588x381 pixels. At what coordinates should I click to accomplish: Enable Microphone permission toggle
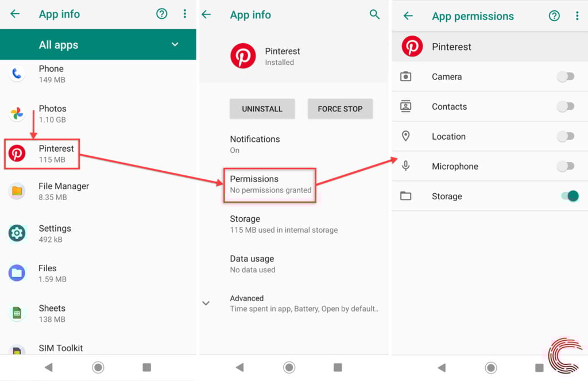(566, 166)
